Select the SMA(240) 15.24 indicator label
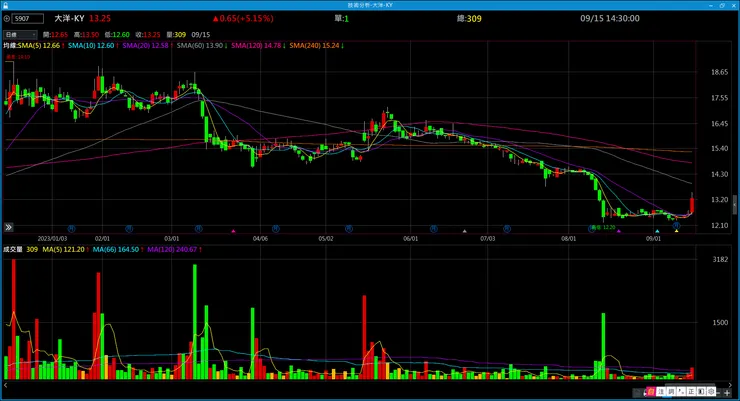Screen dimensions: 740x401 point(314,46)
